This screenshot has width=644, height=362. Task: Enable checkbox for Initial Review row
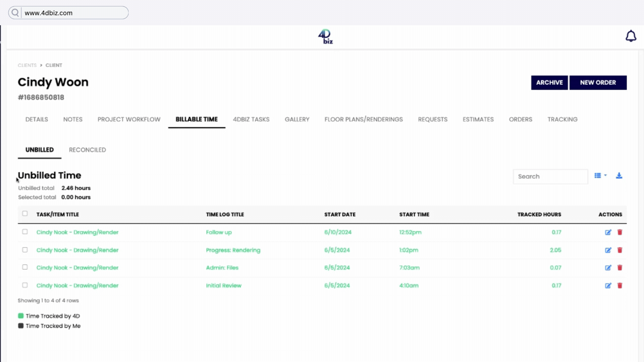(24, 285)
